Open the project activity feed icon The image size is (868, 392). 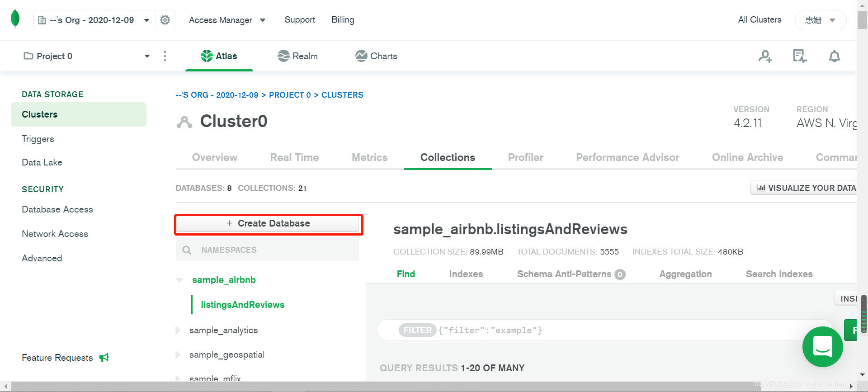[x=800, y=56]
